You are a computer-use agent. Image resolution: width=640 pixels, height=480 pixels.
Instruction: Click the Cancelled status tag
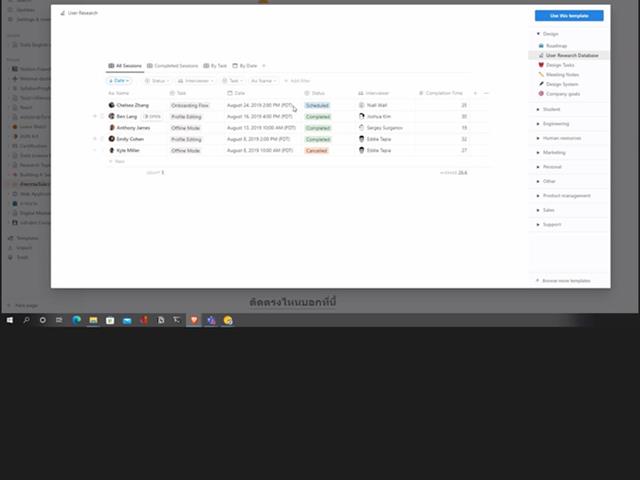click(316, 151)
